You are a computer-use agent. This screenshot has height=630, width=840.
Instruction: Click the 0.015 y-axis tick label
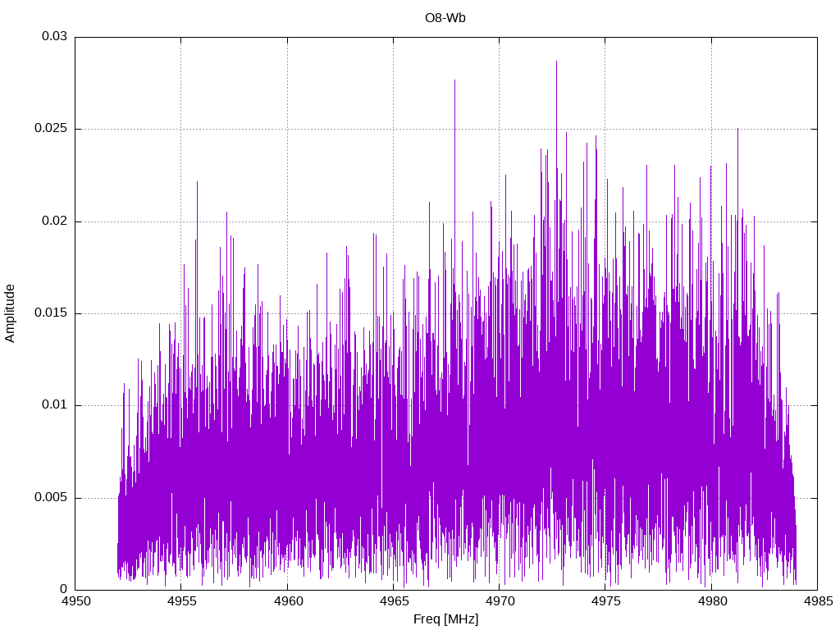[x=51, y=313]
